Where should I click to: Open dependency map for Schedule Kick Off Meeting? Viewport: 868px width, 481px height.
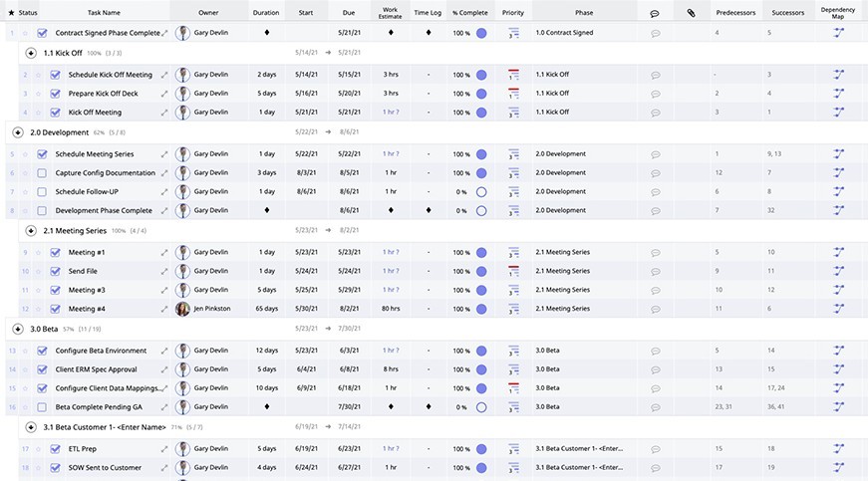[839, 74]
